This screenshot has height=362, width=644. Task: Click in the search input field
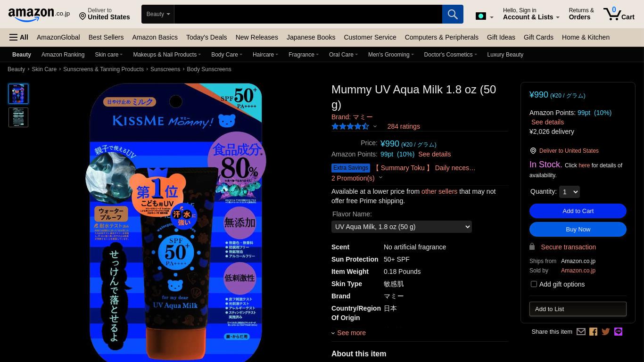pyautogui.click(x=308, y=14)
